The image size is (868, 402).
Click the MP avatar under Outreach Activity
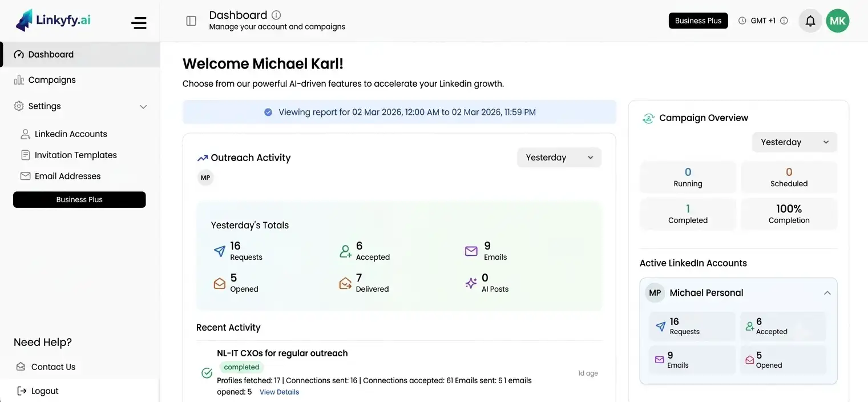point(205,178)
